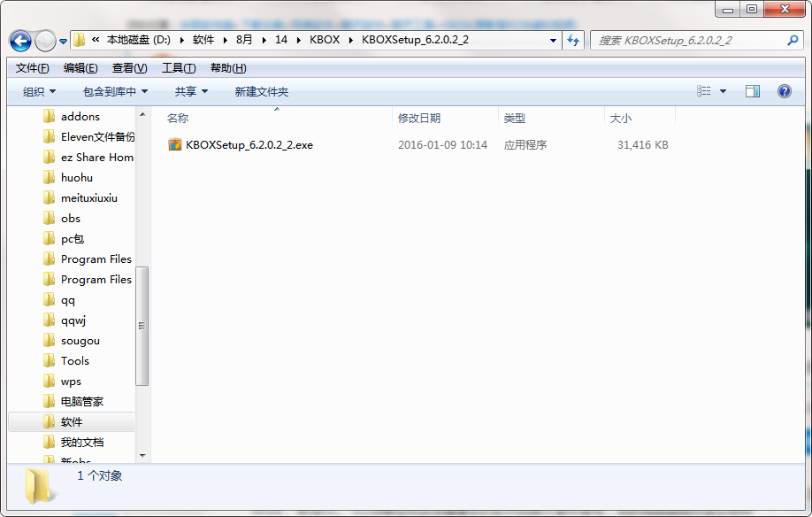Select the ez Share Home folder
The height and width of the screenshot is (517, 812).
(97, 157)
